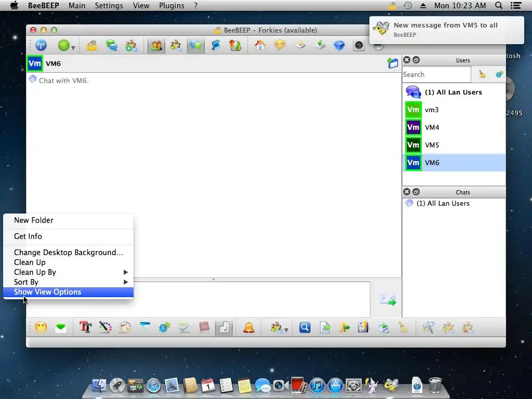Image resolution: width=532 pixels, height=399 pixels.
Task: Click the gear icon in Users panel
Action: 499,74
